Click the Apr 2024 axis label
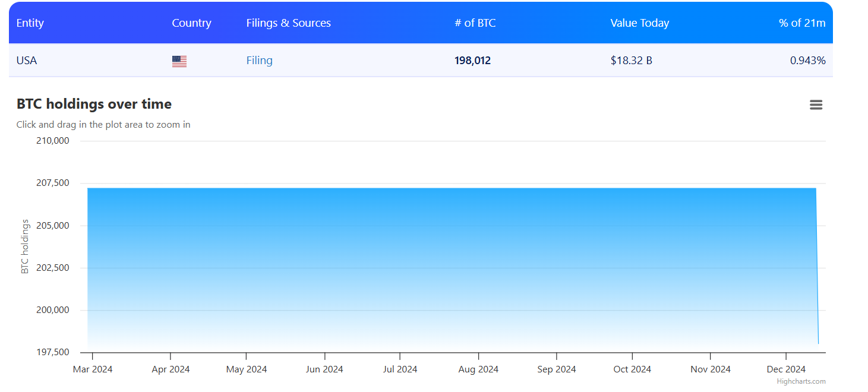 tap(171, 369)
